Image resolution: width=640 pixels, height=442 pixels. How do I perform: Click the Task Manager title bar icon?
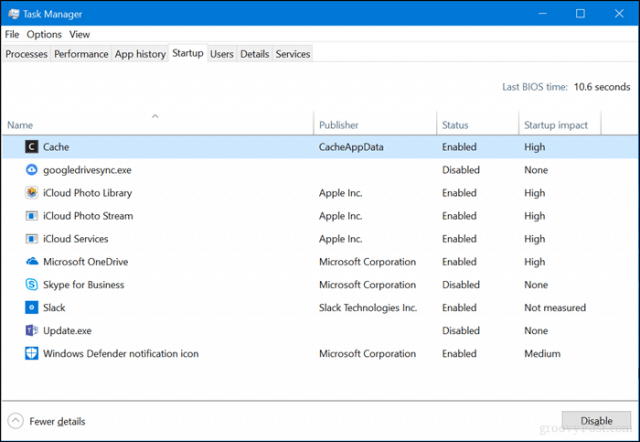pyautogui.click(x=13, y=14)
